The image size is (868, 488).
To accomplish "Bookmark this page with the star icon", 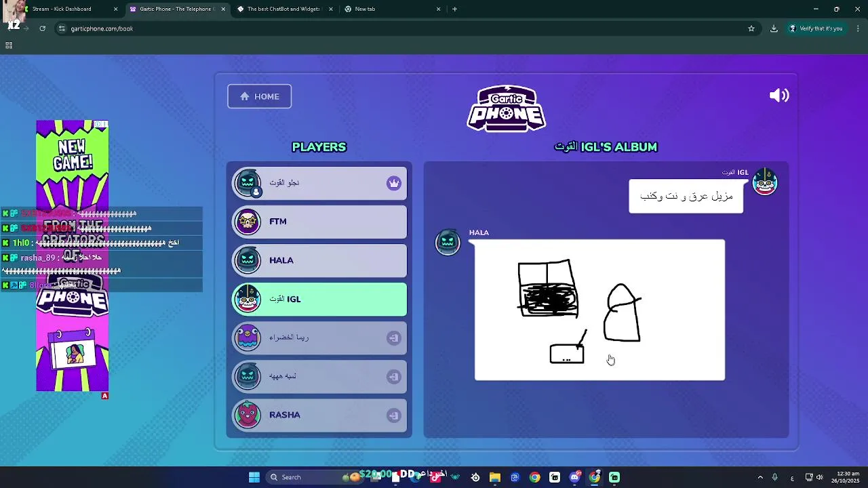I will tap(751, 28).
